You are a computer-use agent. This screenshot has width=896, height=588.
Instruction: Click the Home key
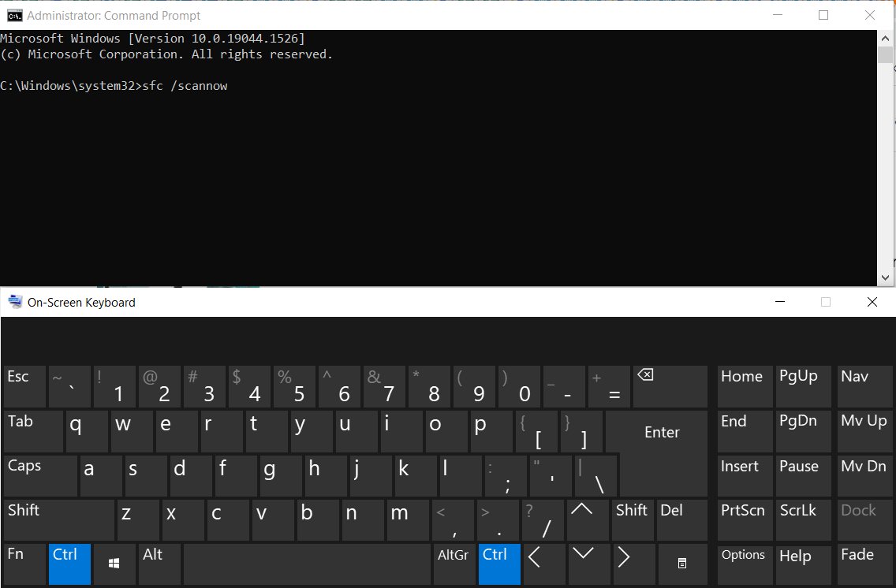745,386
